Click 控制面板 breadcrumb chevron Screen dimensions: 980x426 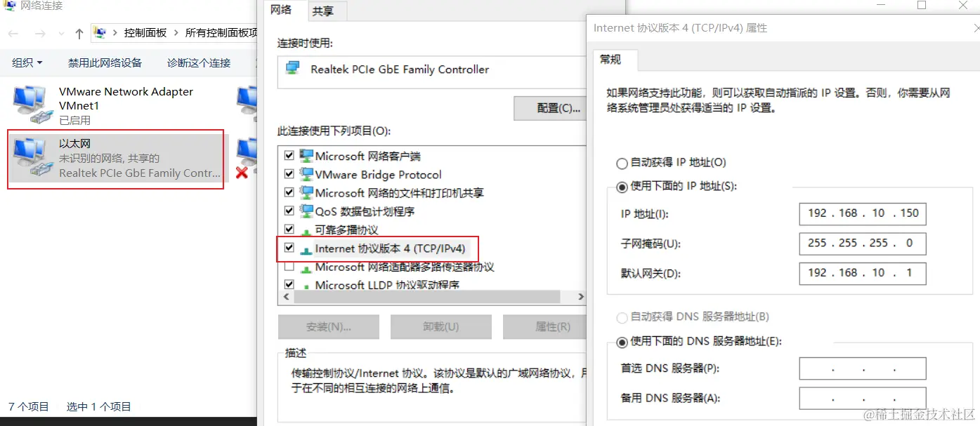point(176,33)
